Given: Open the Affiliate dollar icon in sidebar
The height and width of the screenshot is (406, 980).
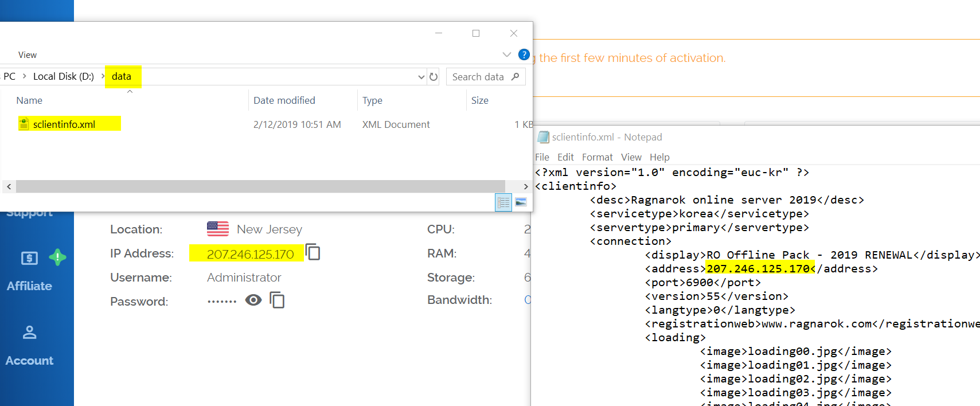Looking at the screenshot, I should pos(29,258).
